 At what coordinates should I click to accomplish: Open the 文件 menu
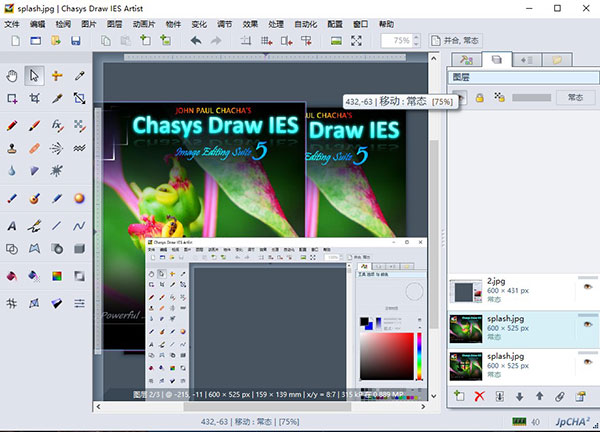12,24
